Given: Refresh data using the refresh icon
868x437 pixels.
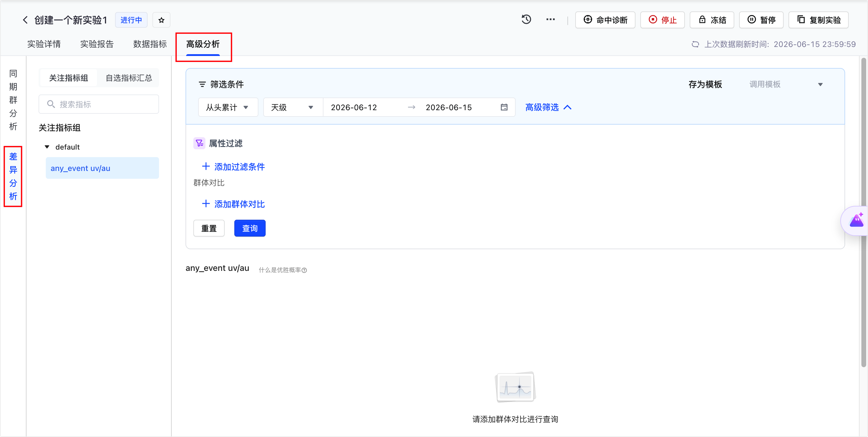Looking at the screenshot, I should click(x=695, y=44).
